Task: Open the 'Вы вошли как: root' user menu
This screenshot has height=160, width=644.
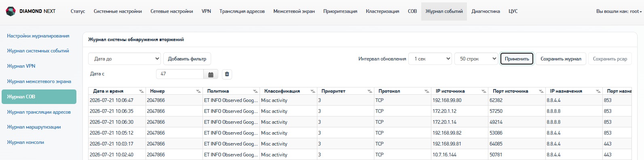Action: coord(619,11)
